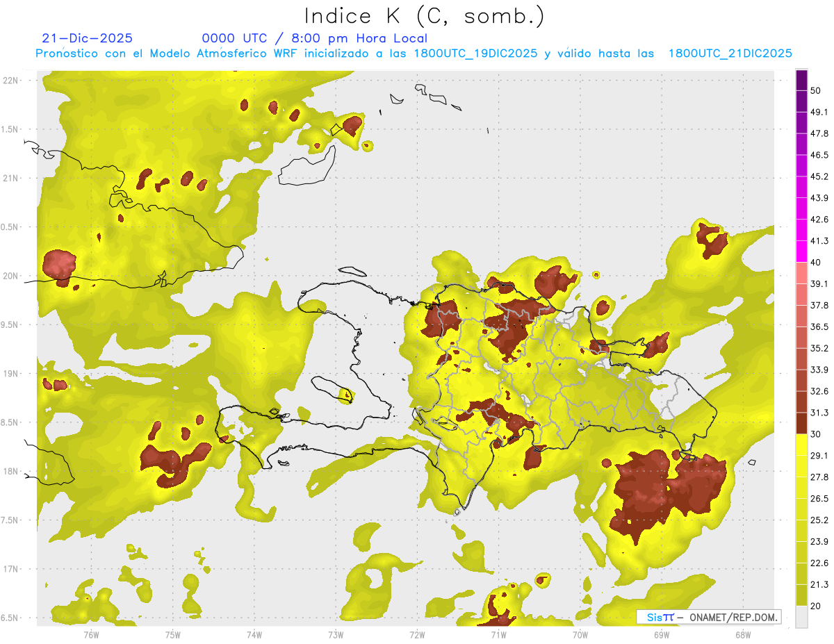
Task: Click the '69W' longitude axis label
Action: (662, 635)
